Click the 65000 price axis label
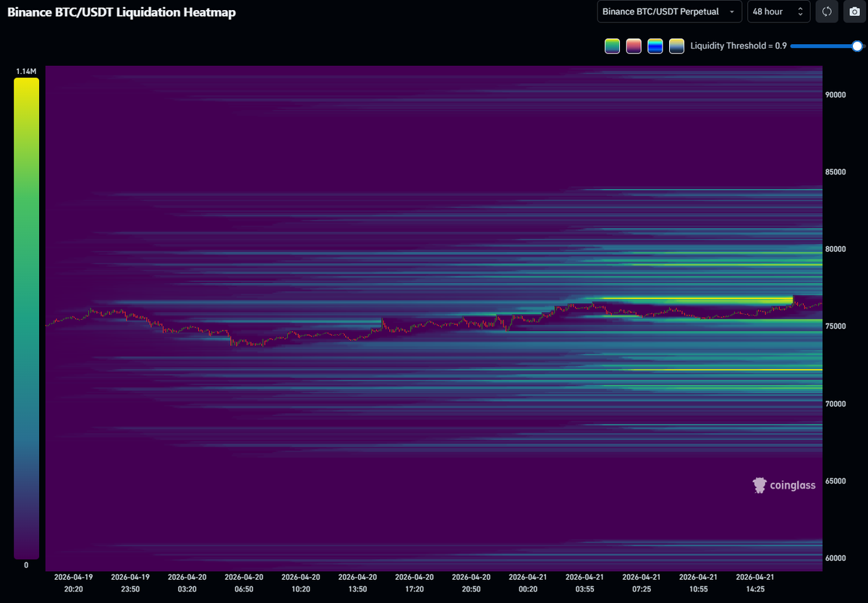868x603 pixels. tap(837, 481)
